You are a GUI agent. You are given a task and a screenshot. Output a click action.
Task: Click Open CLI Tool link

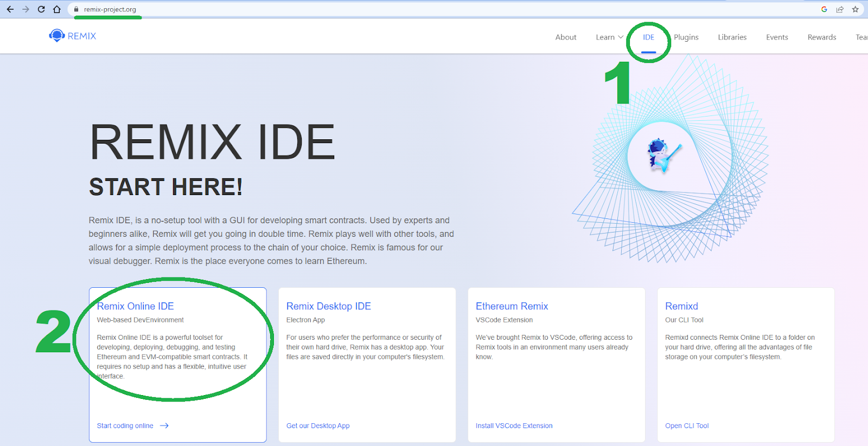click(687, 426)
